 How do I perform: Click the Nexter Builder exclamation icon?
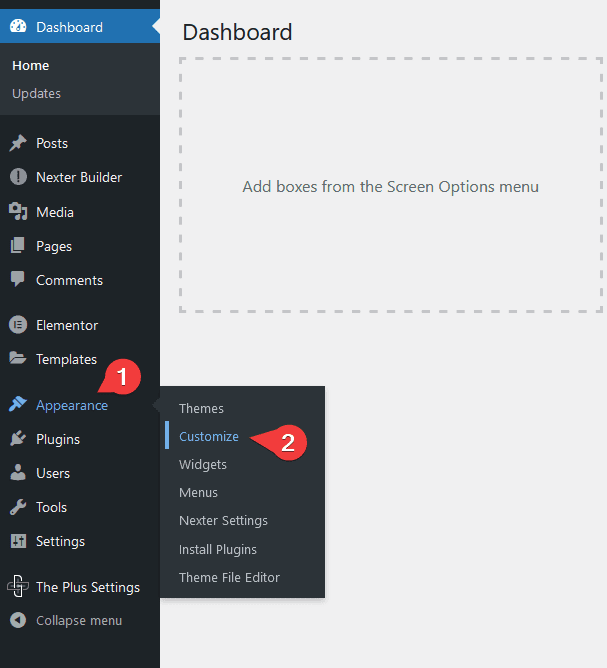pyautogui.click(x=18, y=177)
